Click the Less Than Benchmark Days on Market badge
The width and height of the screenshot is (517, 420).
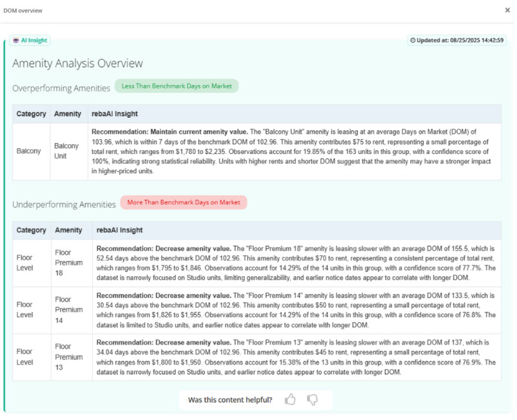point(177,86)
